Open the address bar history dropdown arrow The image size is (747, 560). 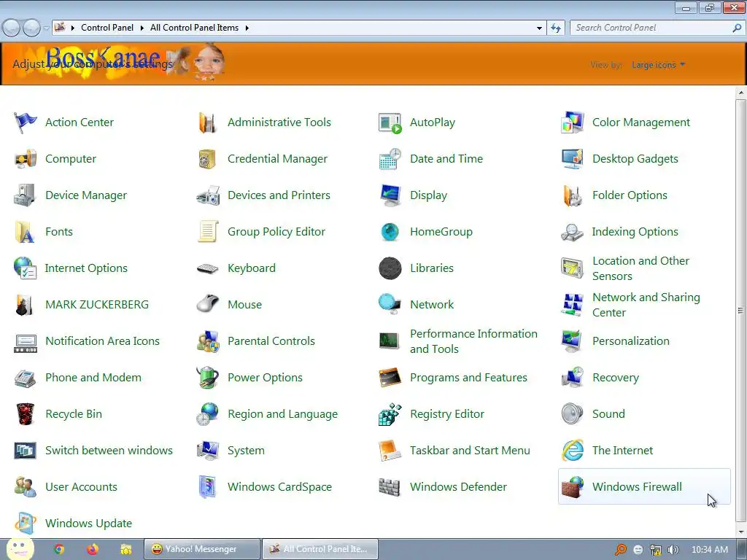coord(539,28)
